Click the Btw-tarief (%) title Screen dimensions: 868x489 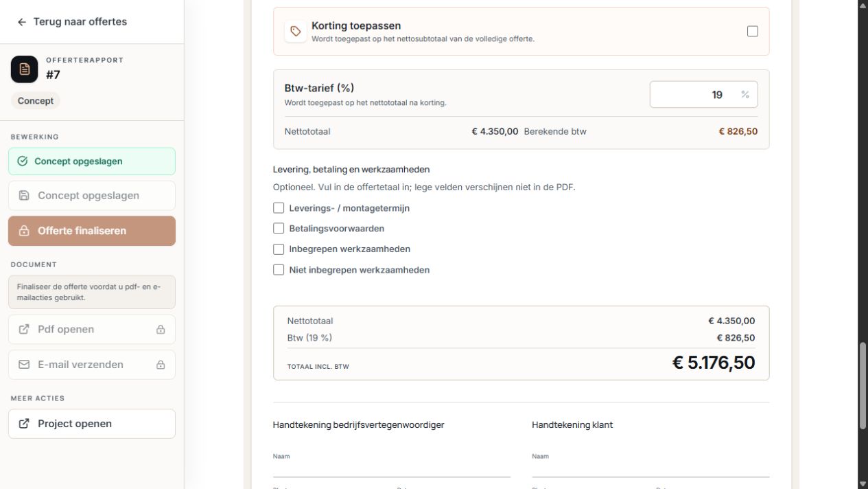coord(319,88)
